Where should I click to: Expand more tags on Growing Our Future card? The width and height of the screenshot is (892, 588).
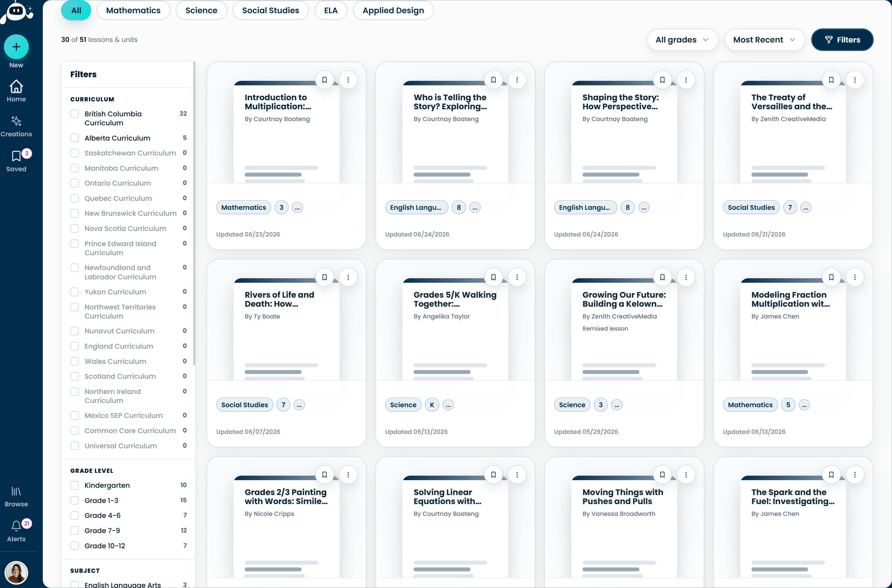coord(617,405)
